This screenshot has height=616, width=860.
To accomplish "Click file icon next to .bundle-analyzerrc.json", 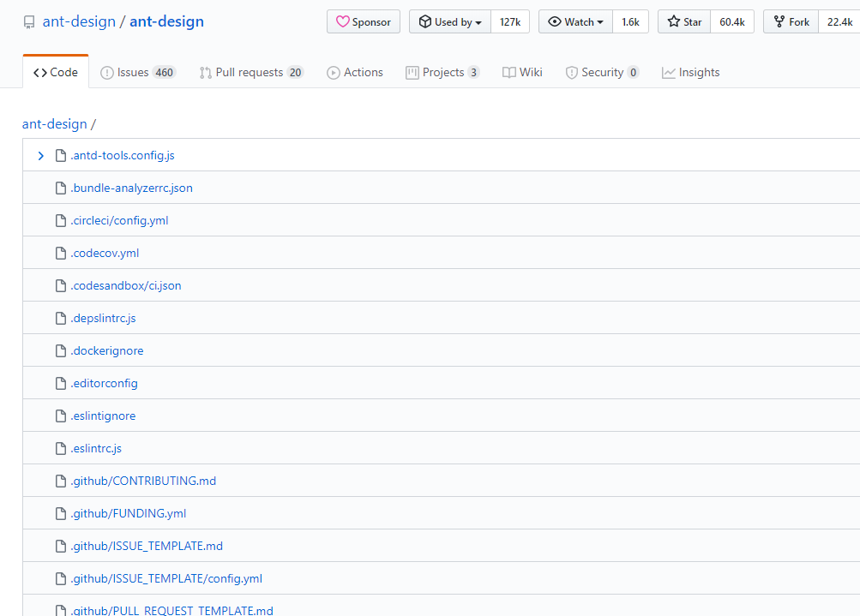I will (61, 188).
